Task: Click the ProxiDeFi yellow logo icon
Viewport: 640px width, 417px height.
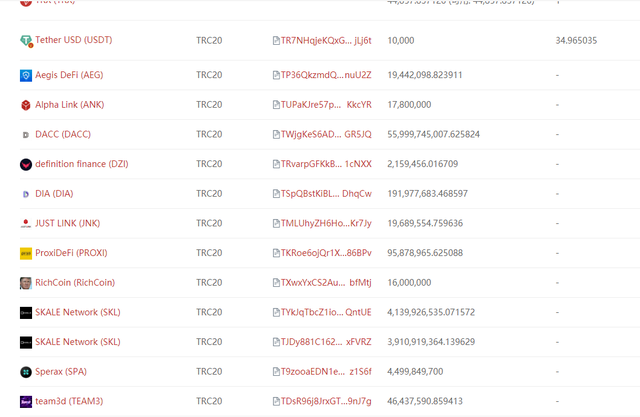Action: pos(26,253)
